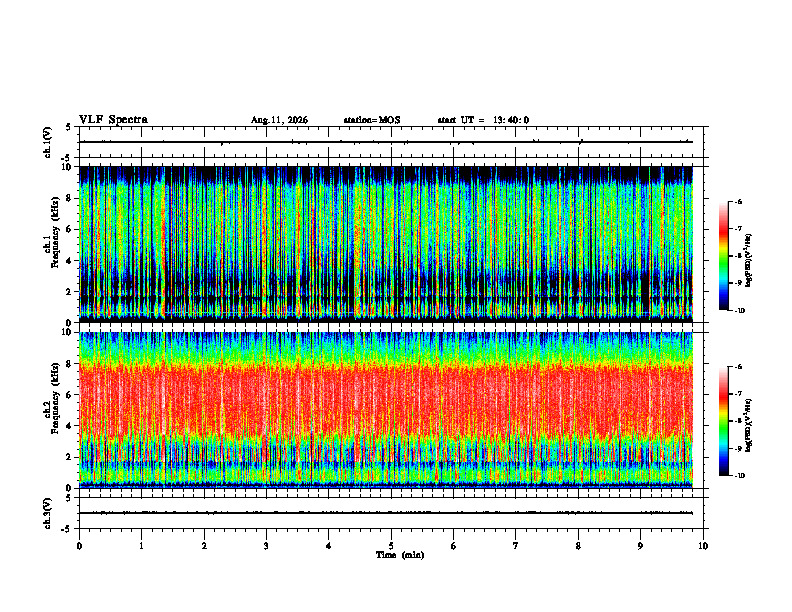Click the ch.1 spectrogram color scale bar
This screenshot has height=612, width=792.
pos(724,256)
